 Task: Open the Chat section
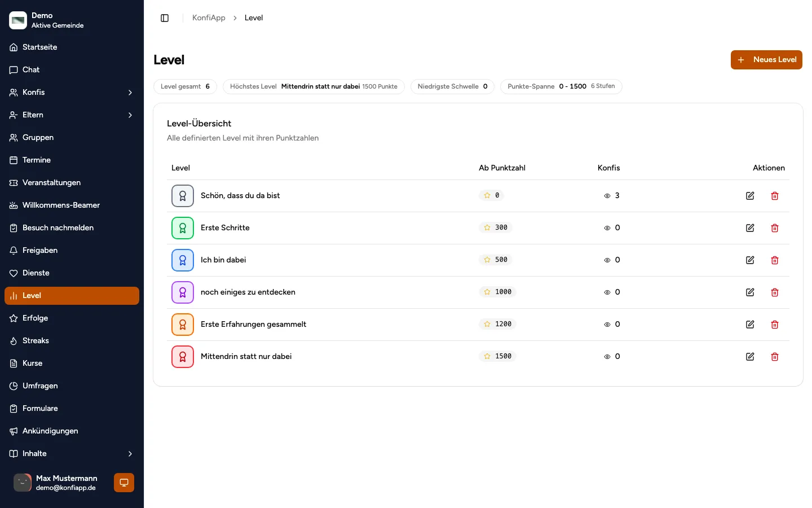[72, 70]
